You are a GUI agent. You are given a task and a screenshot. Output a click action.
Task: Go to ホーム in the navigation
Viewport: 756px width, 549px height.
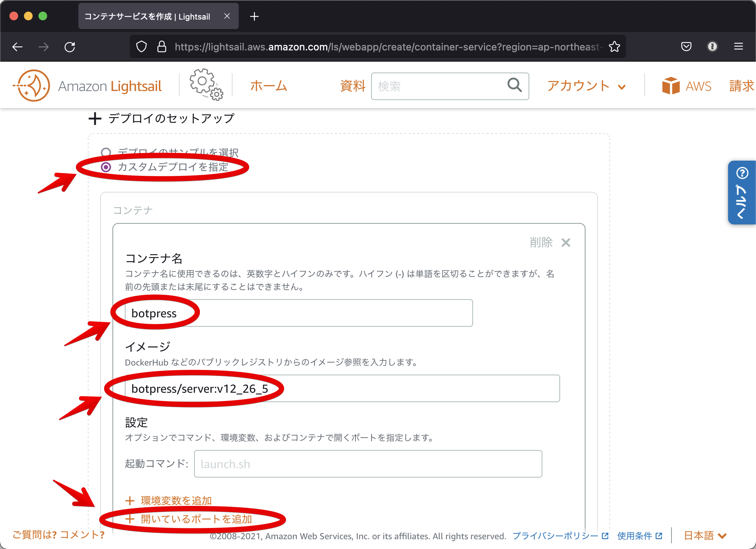click(269, 86)
